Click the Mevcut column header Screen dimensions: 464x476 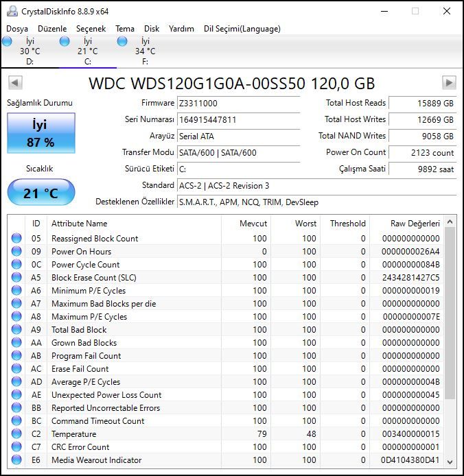tap(246, 224)
